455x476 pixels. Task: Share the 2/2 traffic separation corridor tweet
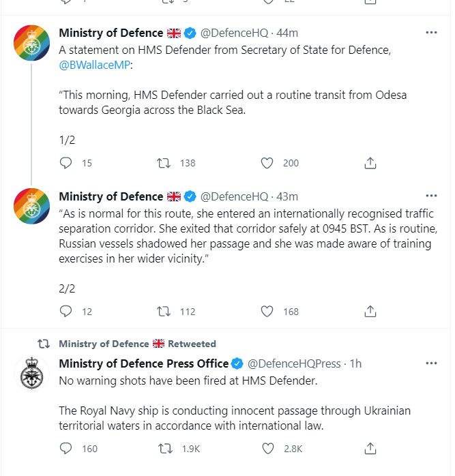coord(370,312)
